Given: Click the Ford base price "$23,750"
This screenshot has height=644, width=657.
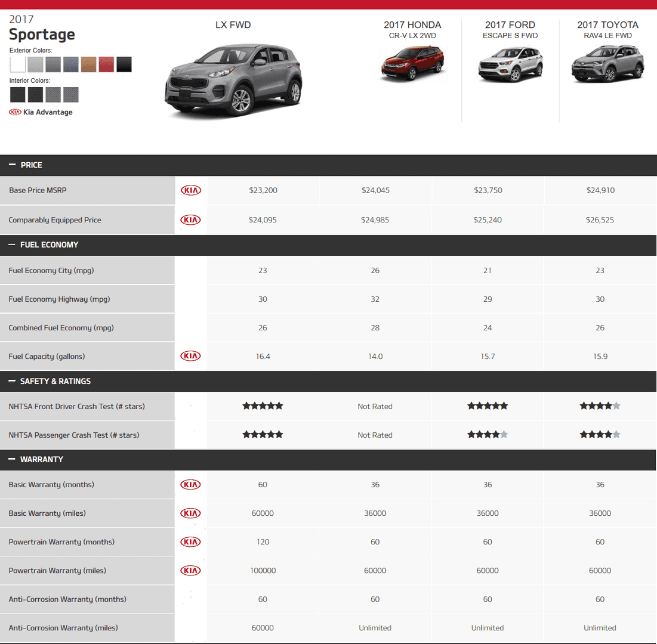Looking at the screenshot, I should (x=488, y=190).
